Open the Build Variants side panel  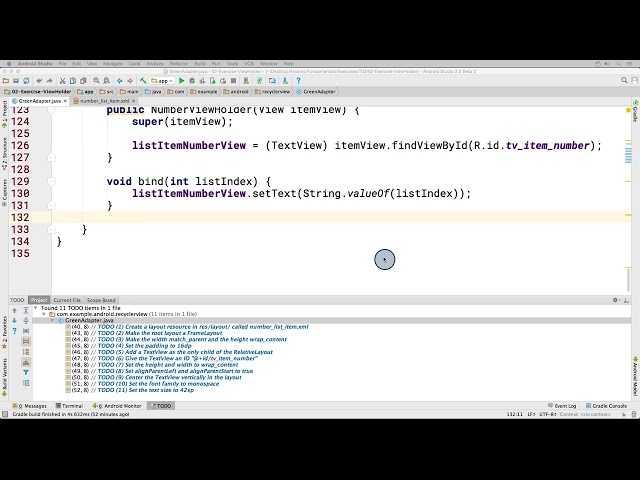pyautogui.click(x=4, y=377)
